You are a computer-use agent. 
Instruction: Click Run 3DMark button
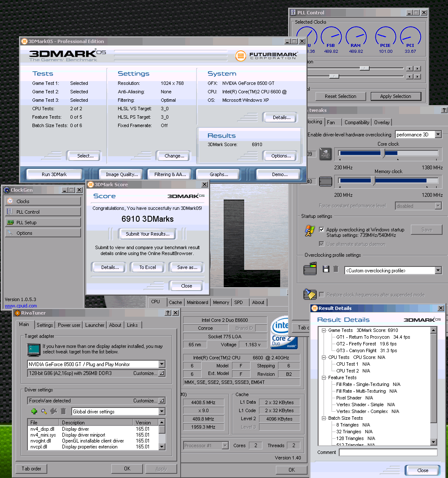54,174
